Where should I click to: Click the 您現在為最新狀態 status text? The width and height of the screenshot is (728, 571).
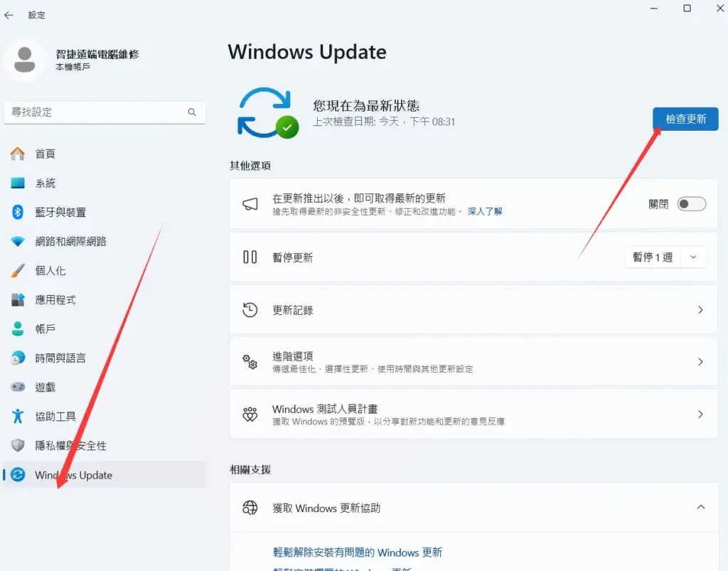pos(366,106)
